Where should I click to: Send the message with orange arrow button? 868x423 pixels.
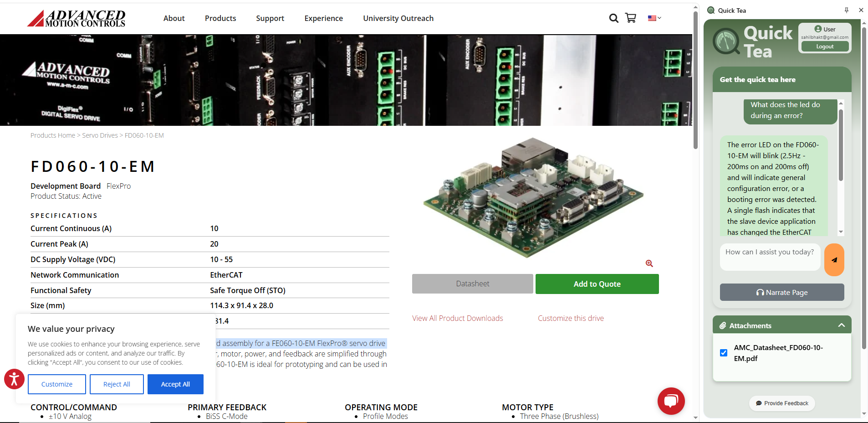click(x=834, y=260)
